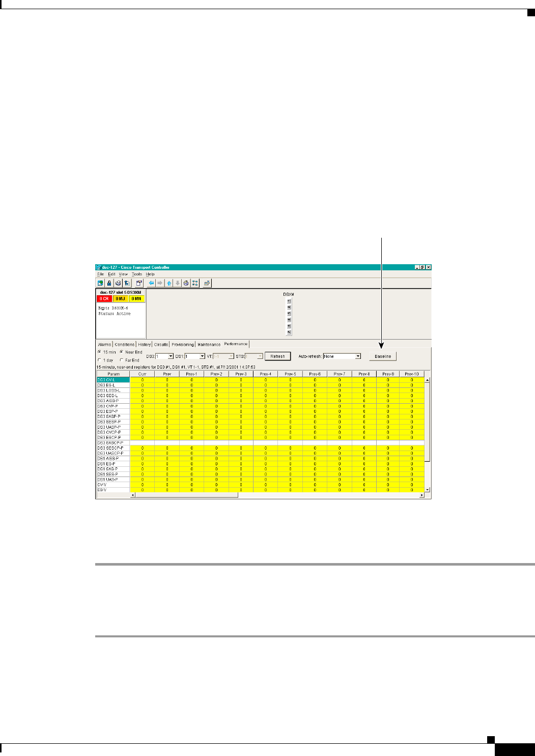Switch to the History tab
This screenshot has height=756, width=535.
point(145,345)
